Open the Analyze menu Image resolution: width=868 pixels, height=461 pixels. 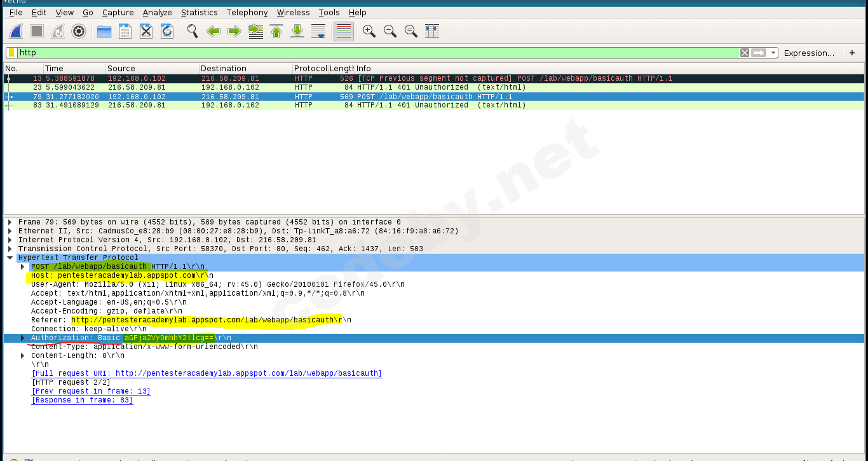coord(157,12)
